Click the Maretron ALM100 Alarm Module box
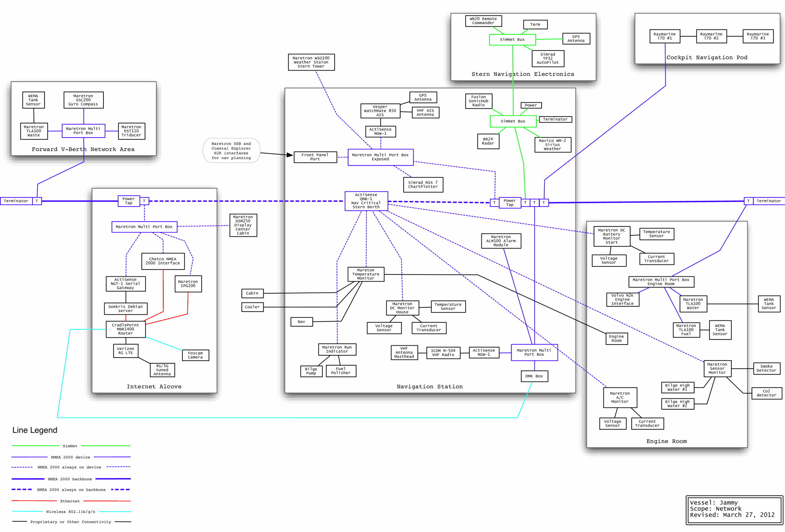Screen dimensions: 785x532 (x=501, y=241)
